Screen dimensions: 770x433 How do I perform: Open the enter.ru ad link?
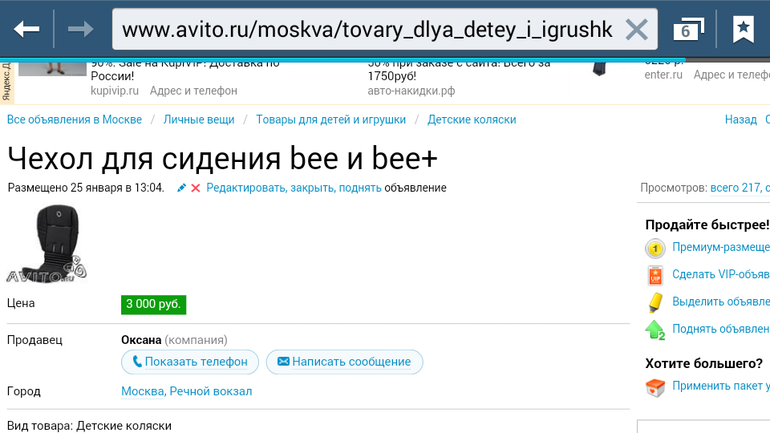(663, 75)
